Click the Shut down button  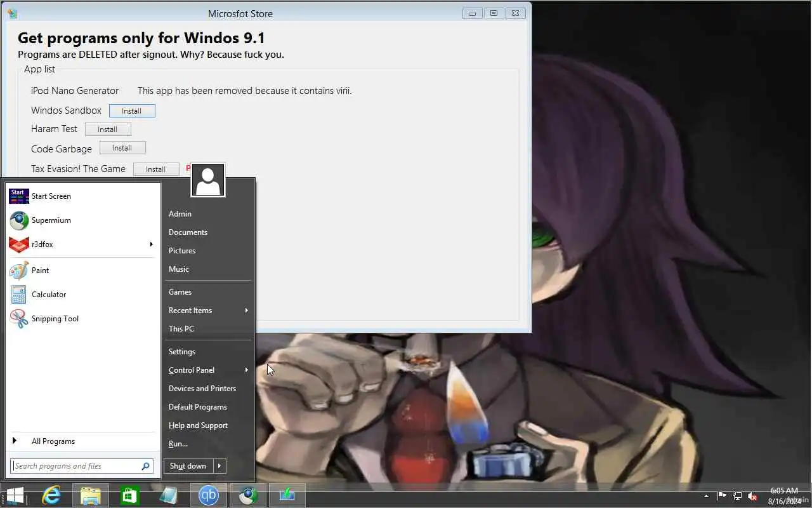(188, 466)
